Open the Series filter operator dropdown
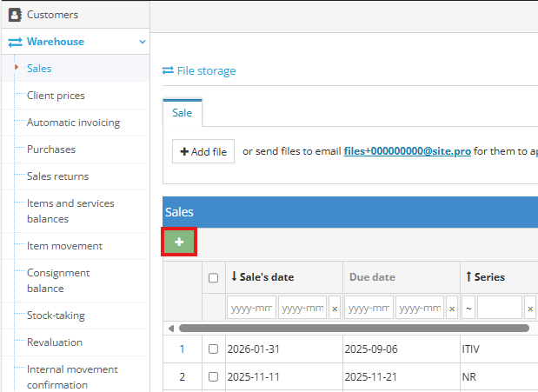The height and width of the screenshot is (392, 538). coord(468,309)
